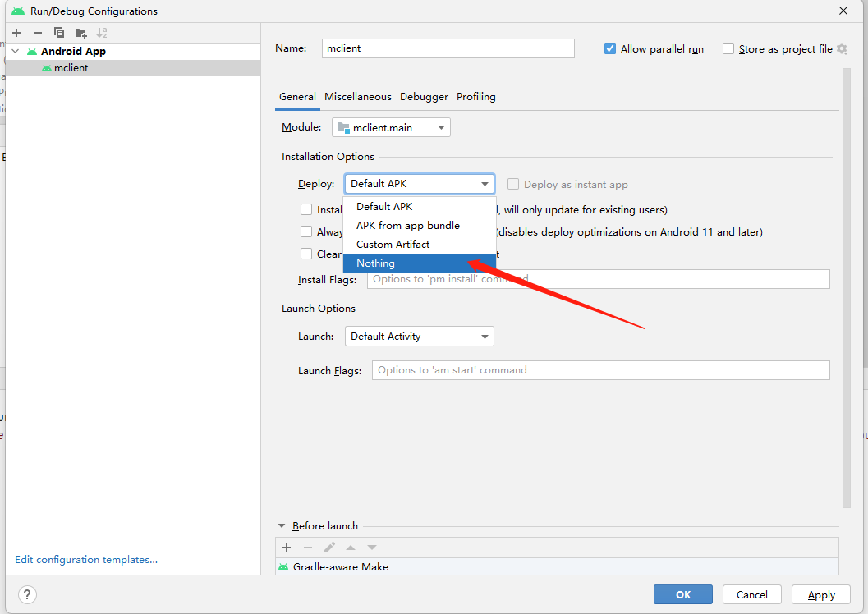Open the Launch dropdown
The image size is (868, 614).
(x=419, y=337)
